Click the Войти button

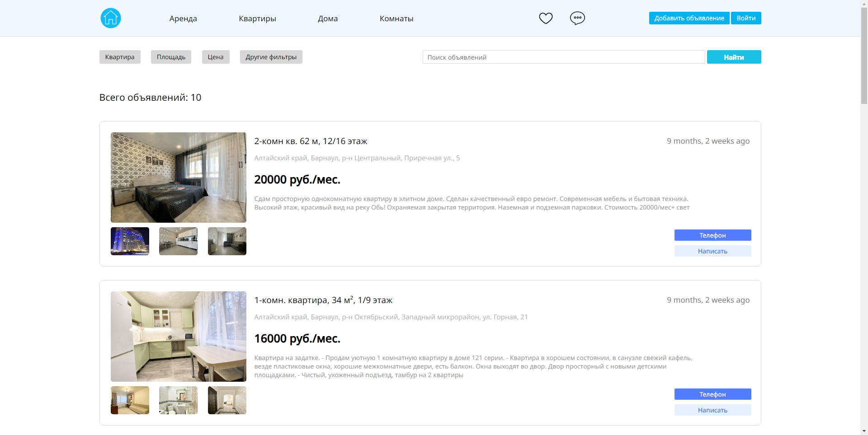coord(746,18)
